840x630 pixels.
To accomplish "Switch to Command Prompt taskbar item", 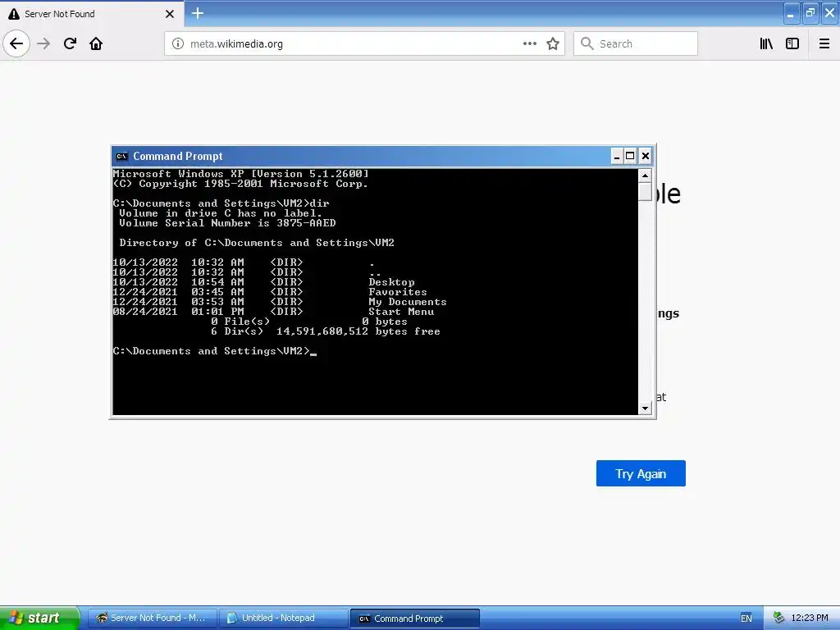I will tap(415, 619).
